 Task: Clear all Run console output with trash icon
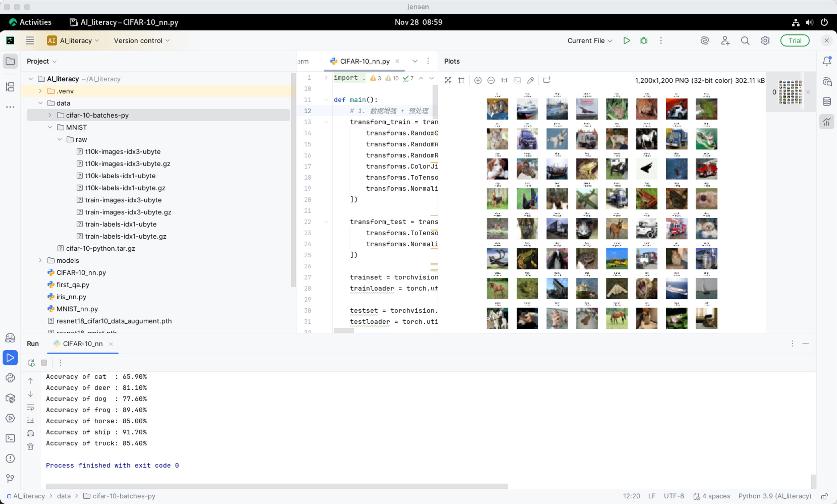pos(30,446)
